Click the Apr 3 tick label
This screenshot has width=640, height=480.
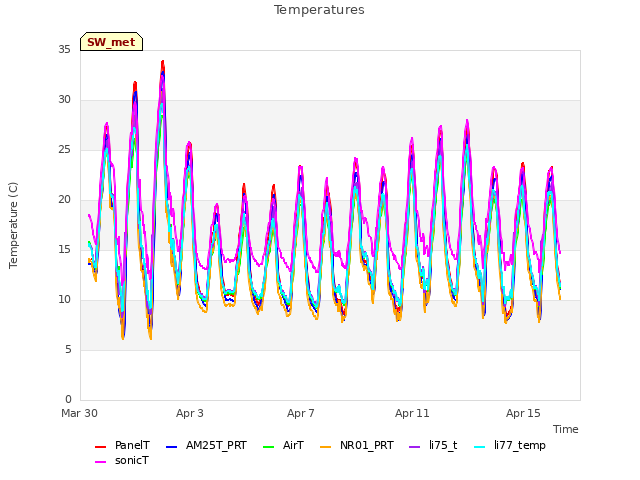(x=189, y=413)
